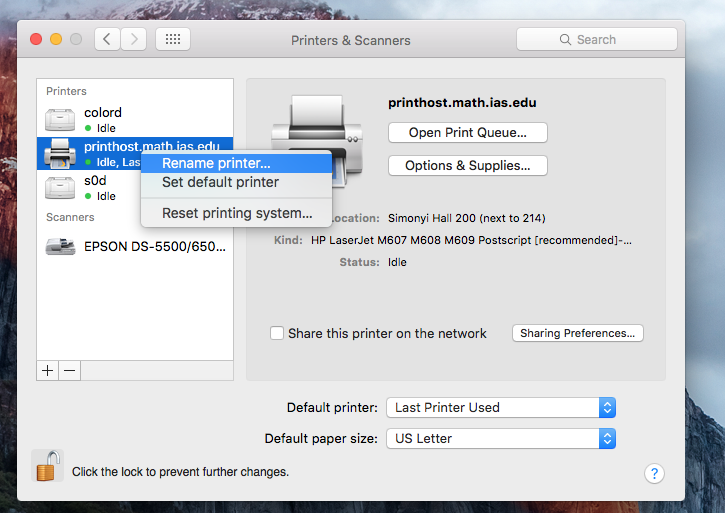725x513 pixels.
Task: Click the lock message text
Action: tap(180, 472)
